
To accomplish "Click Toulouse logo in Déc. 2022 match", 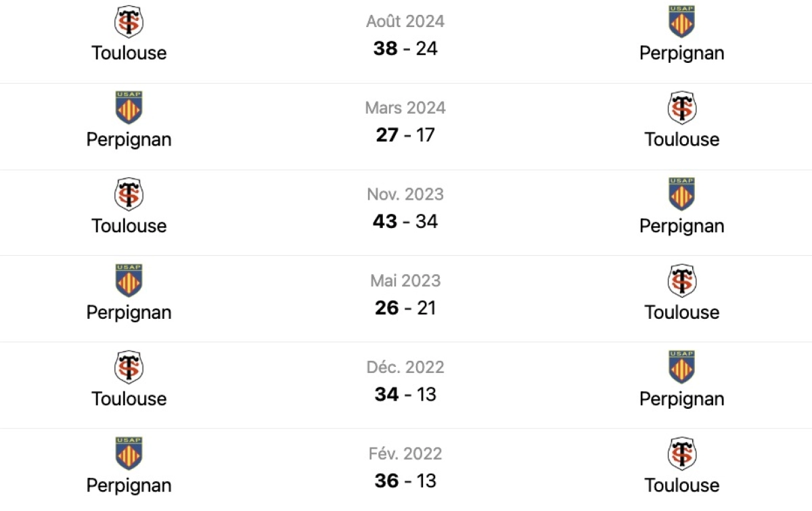I will [x=129, y=368].
